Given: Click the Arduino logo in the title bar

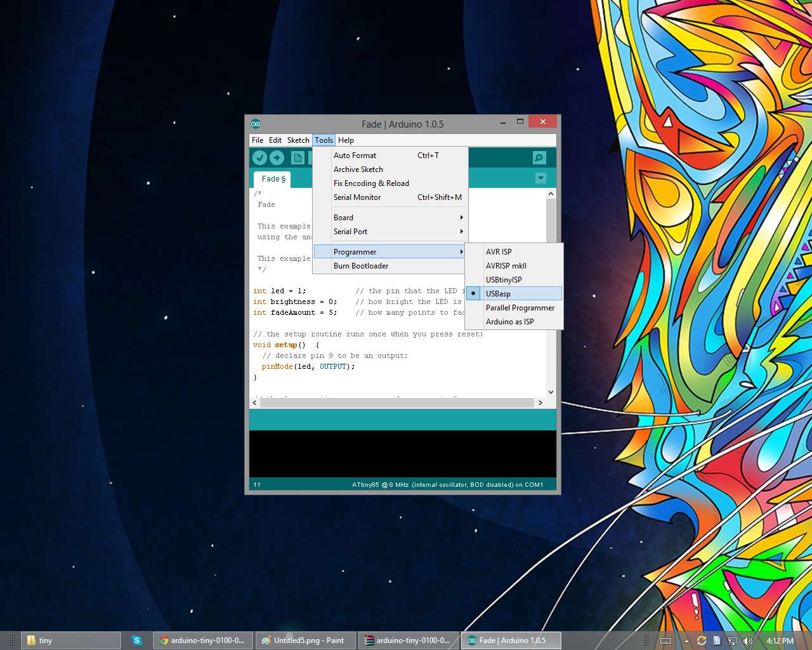Looking at the screenshot, I should [256, 124].
